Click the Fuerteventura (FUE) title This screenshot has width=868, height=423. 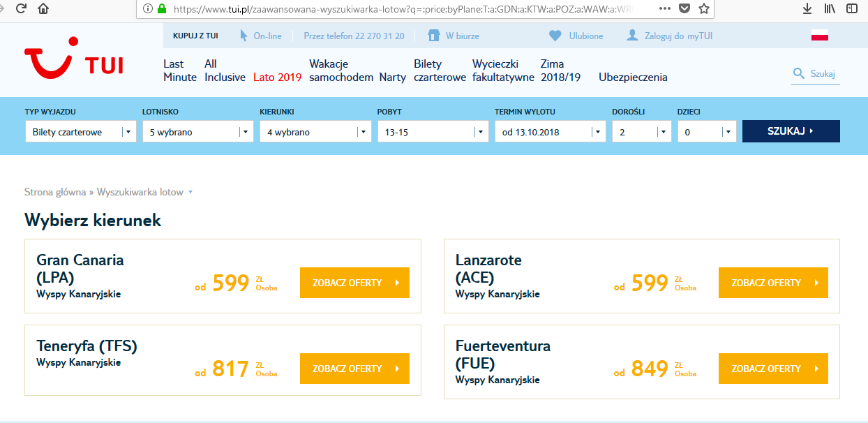pyautogui.click(x=503, y=355)
